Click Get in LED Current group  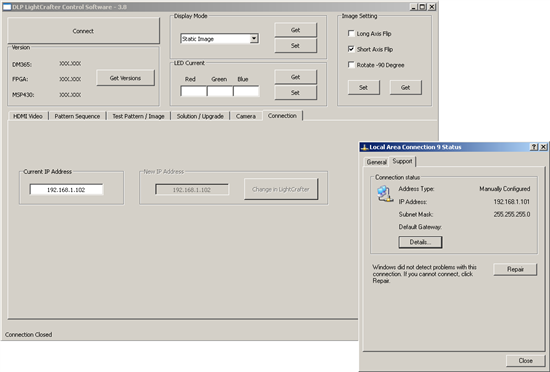[x=295, y=77]
